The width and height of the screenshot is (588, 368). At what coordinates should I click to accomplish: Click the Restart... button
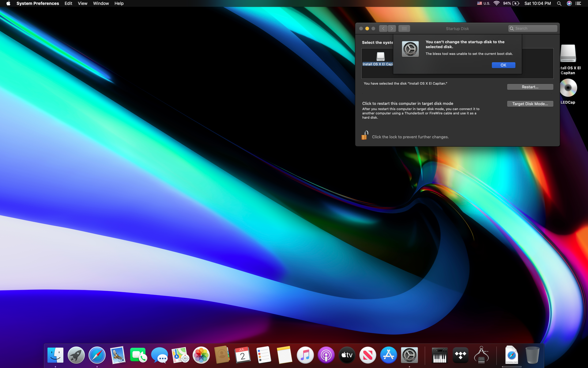pyautogui.click(x=530, y=87)
